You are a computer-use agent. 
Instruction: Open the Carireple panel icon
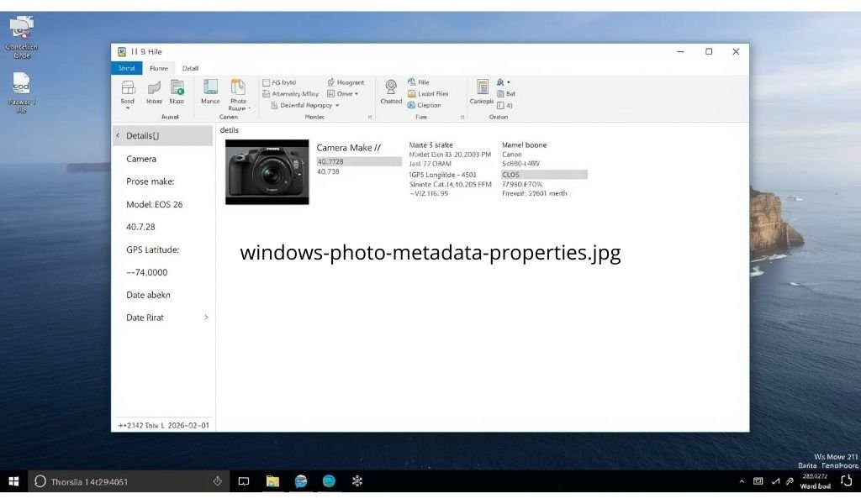[x=482, y=91]
